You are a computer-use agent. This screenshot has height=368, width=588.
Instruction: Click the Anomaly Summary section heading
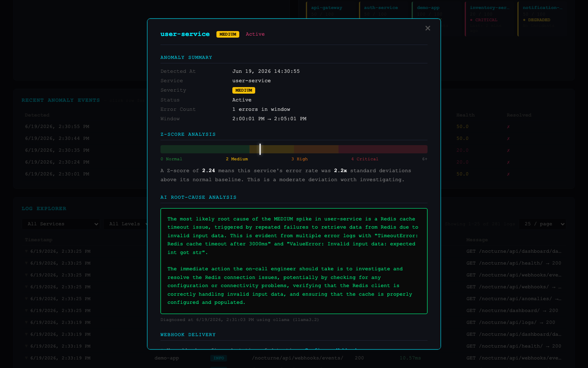coord(186,57)
